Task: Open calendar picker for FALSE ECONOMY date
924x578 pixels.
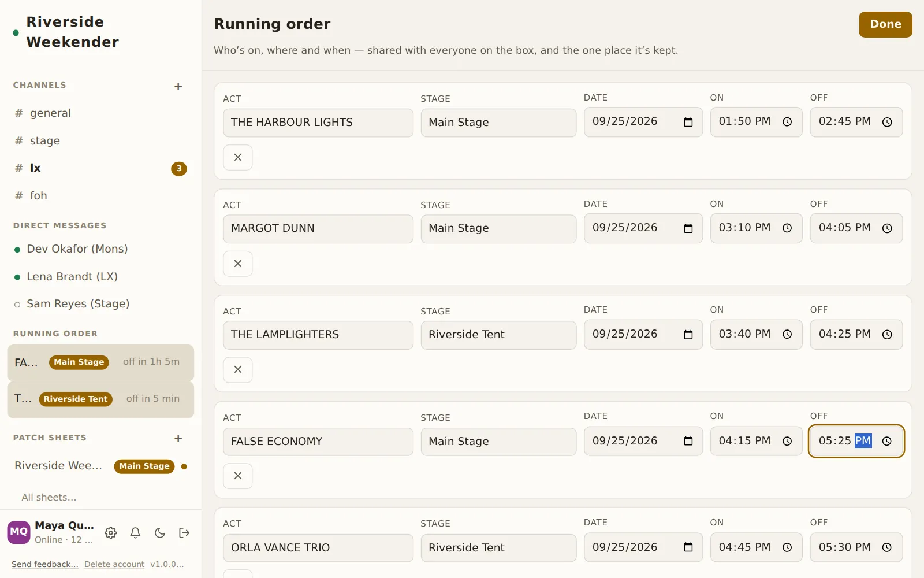Action: [688, 441]
